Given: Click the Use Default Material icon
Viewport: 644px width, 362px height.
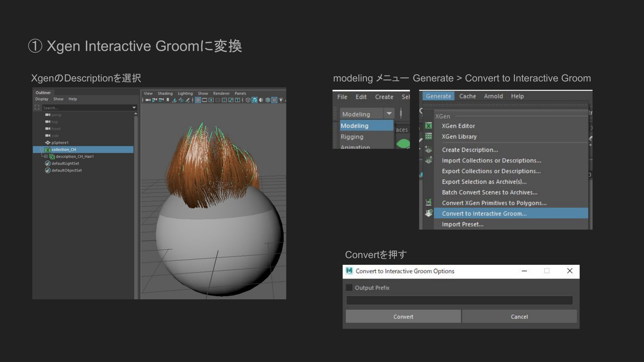Looking at the screenshot, I should click(x=261, y=100).
